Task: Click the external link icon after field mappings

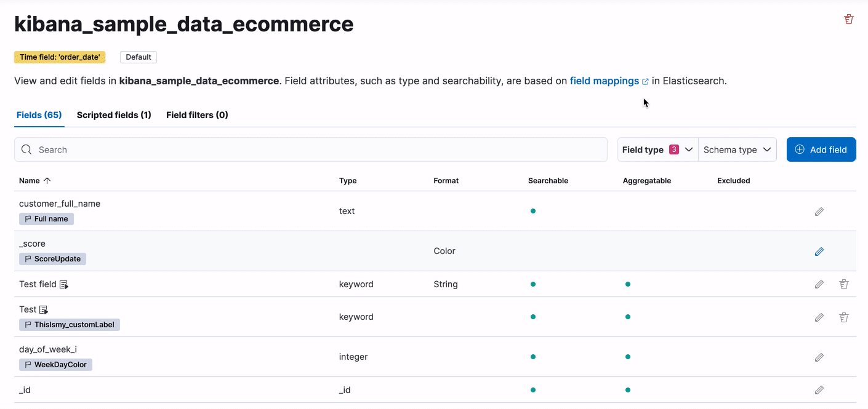Action: tap(645, 81)
